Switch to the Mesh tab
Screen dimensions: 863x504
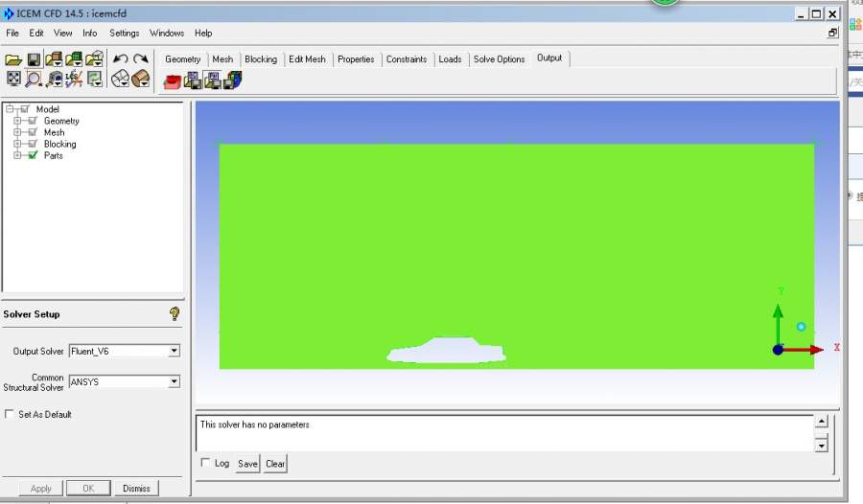[222, 58]
